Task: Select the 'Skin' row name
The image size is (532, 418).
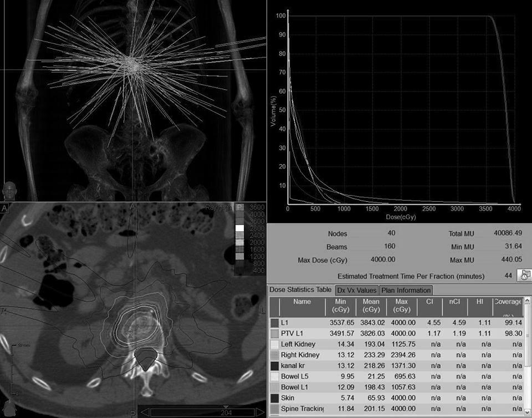Action: click(x=288, y=398)
